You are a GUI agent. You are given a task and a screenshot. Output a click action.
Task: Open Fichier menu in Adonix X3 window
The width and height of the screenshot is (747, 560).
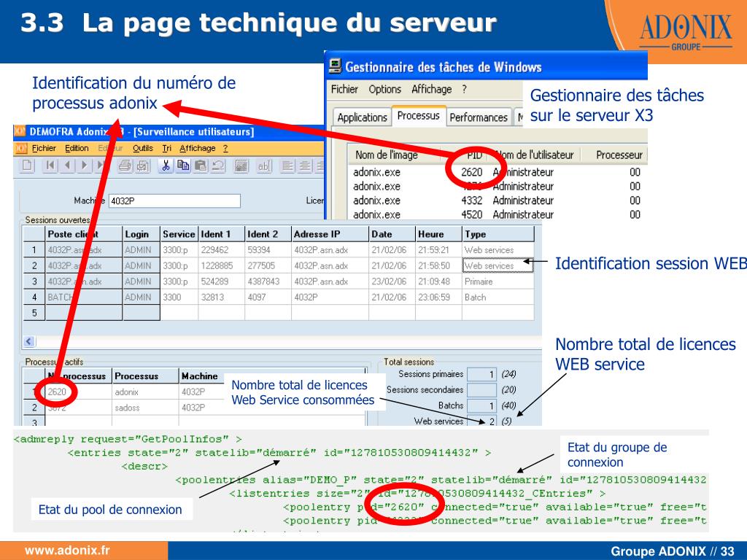(x=44, y=149)
